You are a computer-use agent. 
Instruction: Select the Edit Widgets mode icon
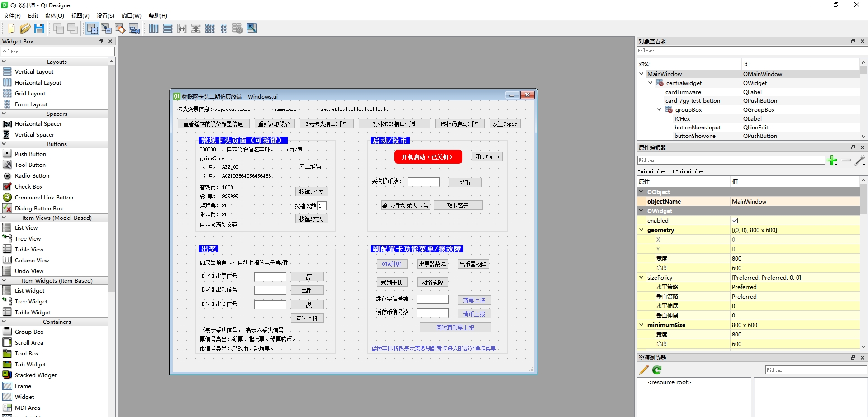92,28
